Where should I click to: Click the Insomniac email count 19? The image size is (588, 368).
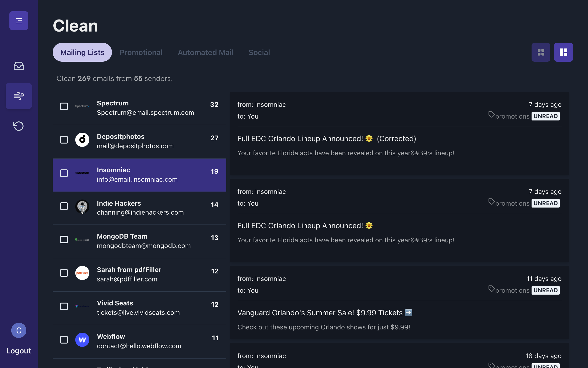(214, 171)
